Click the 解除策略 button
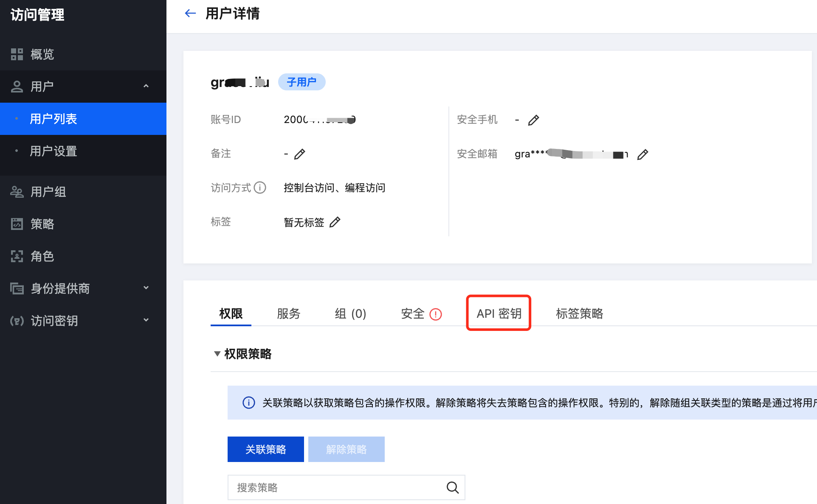The height and width of the screenshot is (504, 817). point(346,449)
